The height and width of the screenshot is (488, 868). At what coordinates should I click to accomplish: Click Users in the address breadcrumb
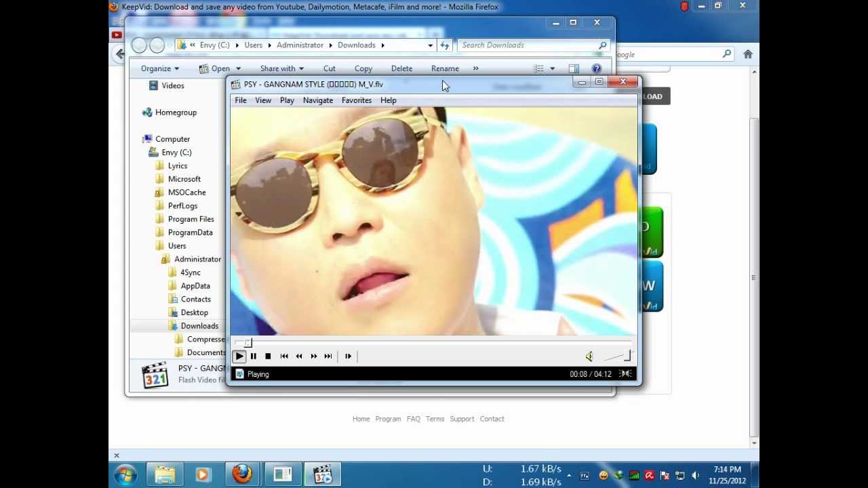(x=254, y=45)
